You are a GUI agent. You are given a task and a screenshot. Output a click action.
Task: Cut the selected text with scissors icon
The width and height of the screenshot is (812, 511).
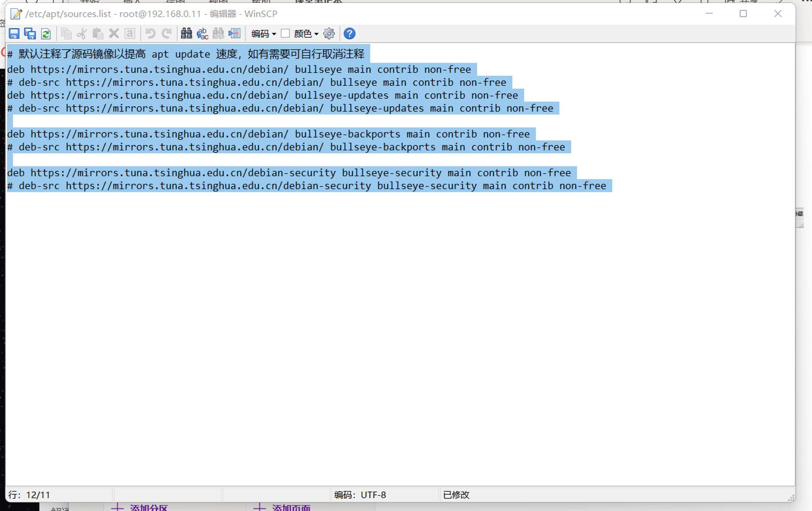coord(82,34)
